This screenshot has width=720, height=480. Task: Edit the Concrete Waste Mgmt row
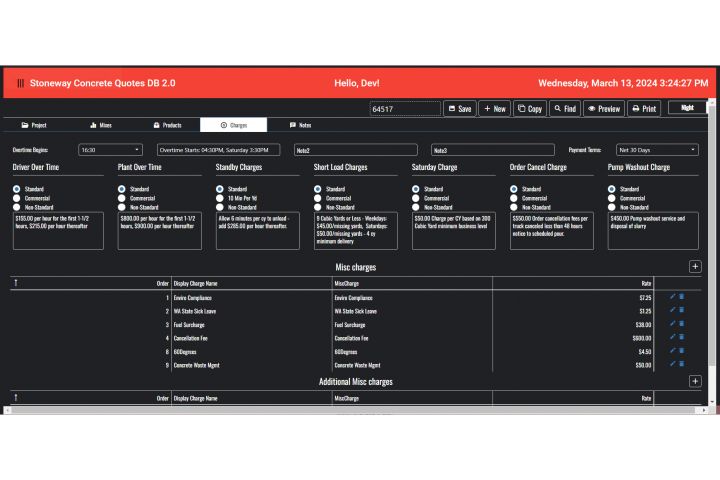coord(672,364)
